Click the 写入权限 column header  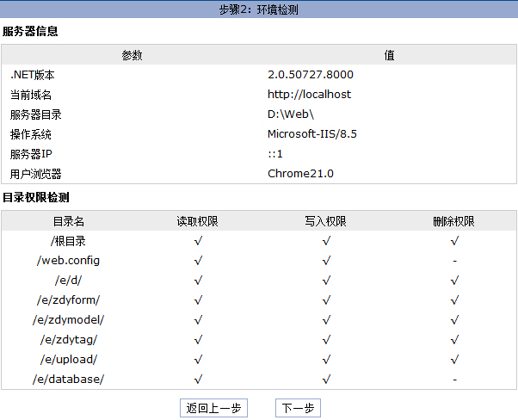pos(325,221)
